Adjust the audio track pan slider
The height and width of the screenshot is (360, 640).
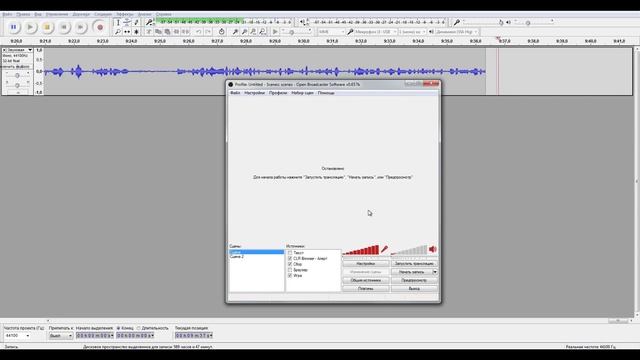[17, 85]
